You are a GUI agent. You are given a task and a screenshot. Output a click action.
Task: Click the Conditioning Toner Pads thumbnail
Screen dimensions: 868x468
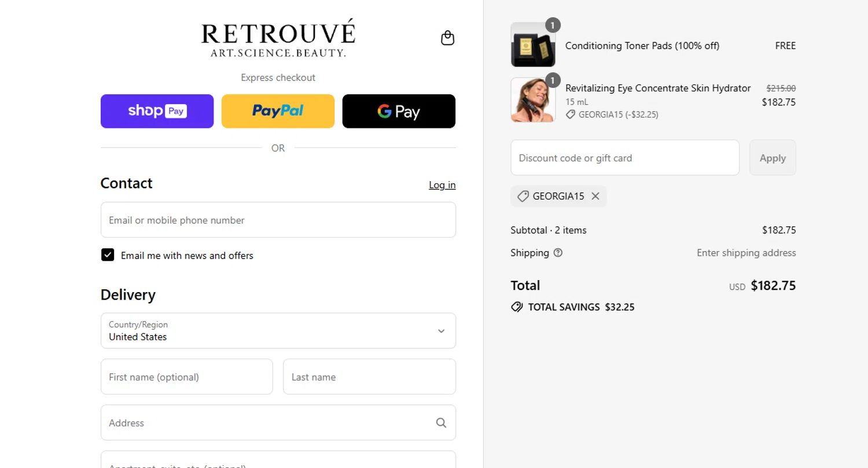pos(533,45)
